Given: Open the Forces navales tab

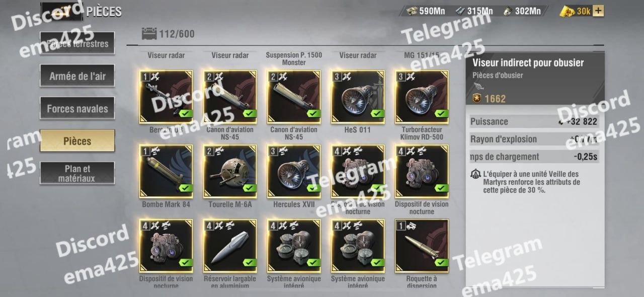Looking at the screenshot, I should 77,108.
